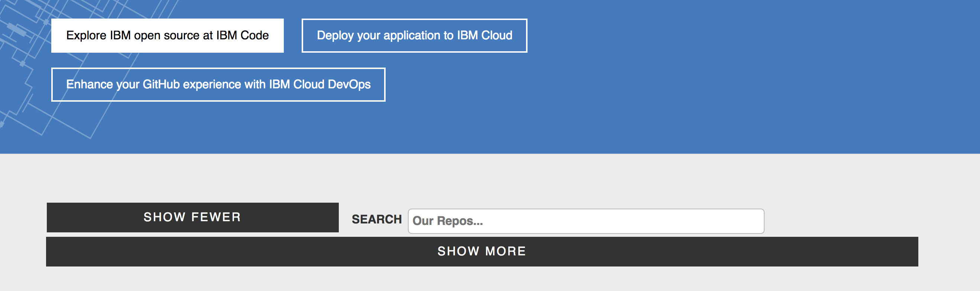
Task: Click the SHOW MORE button
Action: [482, 252]
